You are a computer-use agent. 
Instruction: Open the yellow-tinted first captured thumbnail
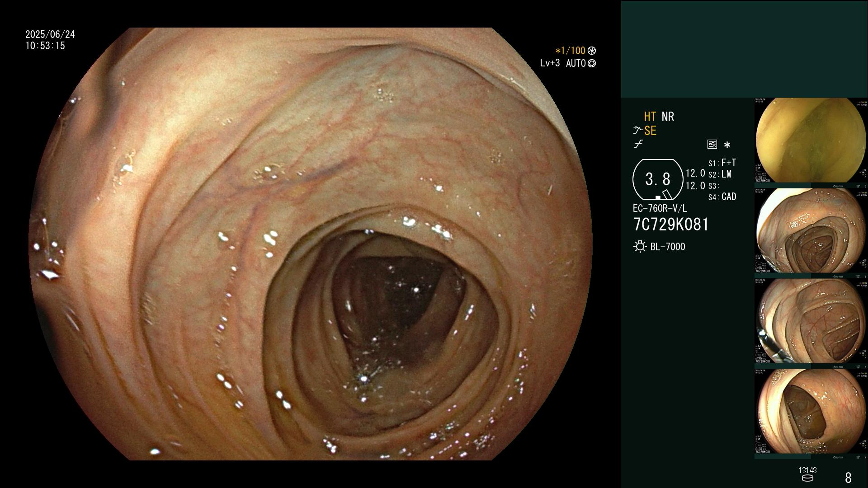811,141
